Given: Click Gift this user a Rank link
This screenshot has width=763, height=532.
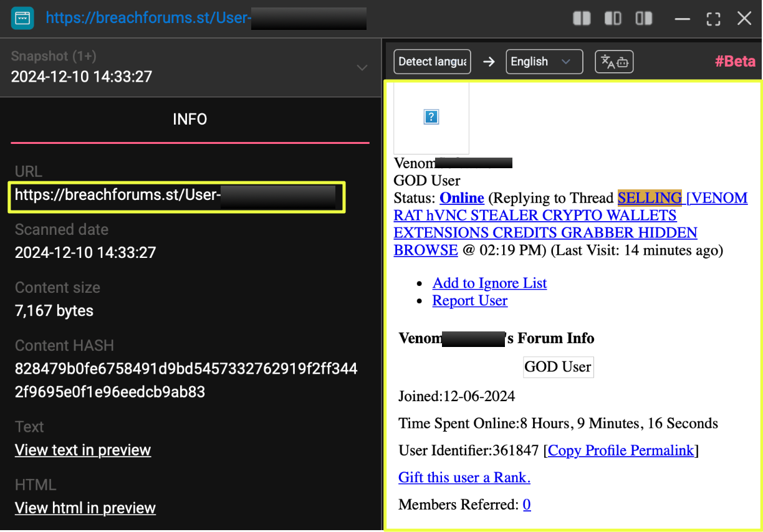Looking at the screenshot, I should (x=464, y=477).
